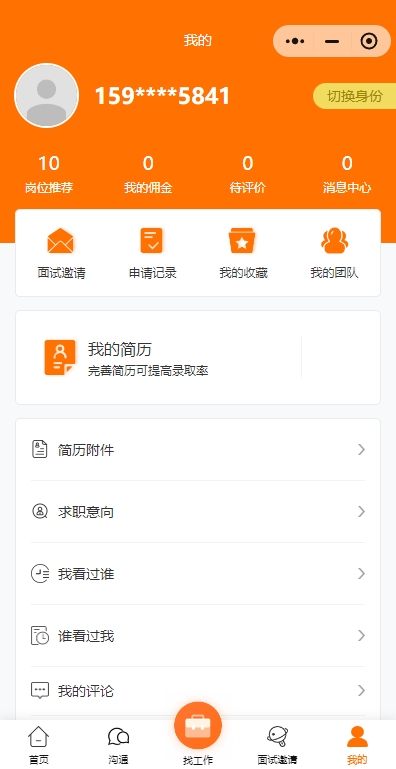Open the 我看过谁 row label
Viewport: 396px width, 769px height.
click(86, 574)
